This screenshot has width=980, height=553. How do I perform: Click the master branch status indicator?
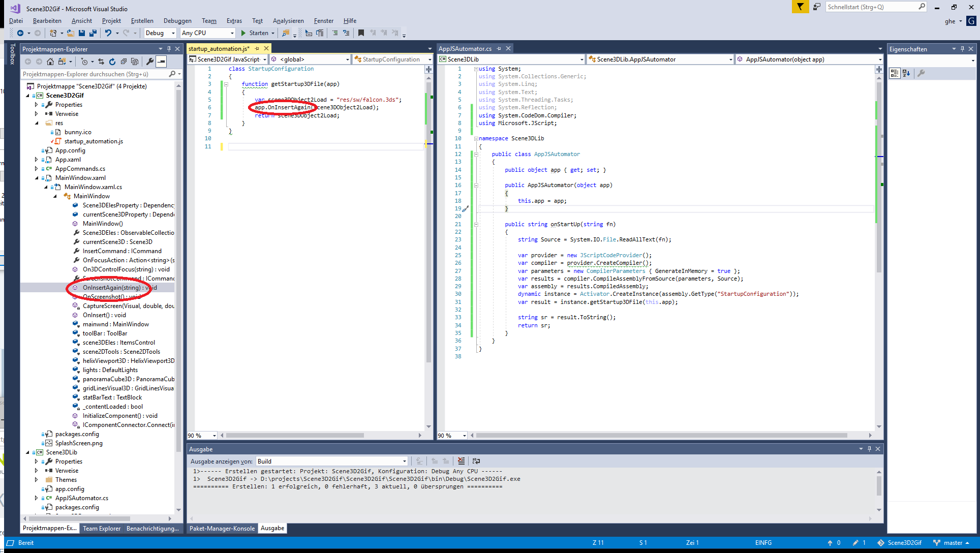coord(952,542)
